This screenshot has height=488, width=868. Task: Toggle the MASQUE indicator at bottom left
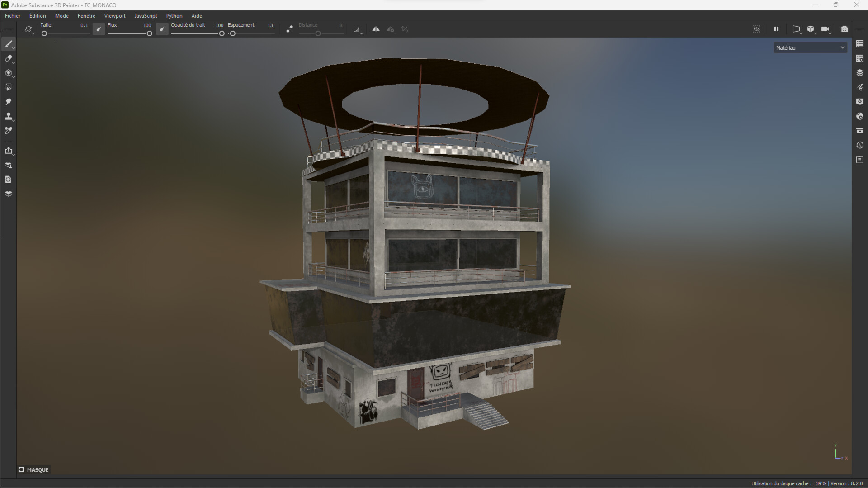[33, 469]
